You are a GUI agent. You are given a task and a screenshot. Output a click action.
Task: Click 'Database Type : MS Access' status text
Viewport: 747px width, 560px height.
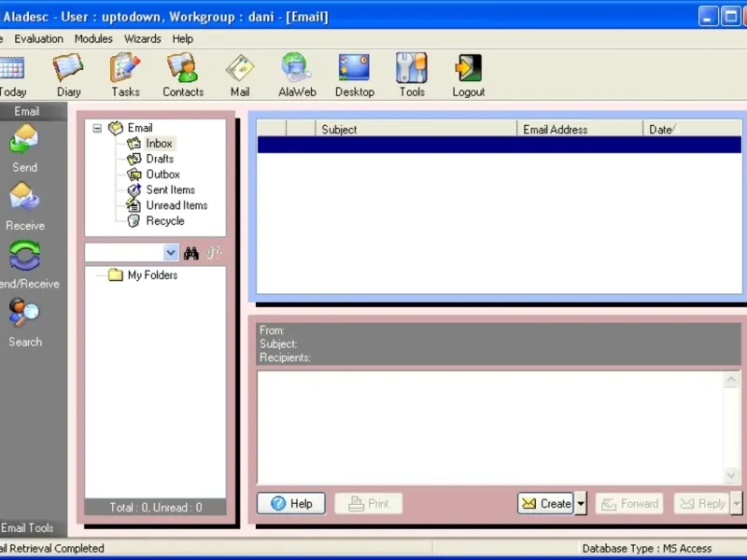coord(646,549)
